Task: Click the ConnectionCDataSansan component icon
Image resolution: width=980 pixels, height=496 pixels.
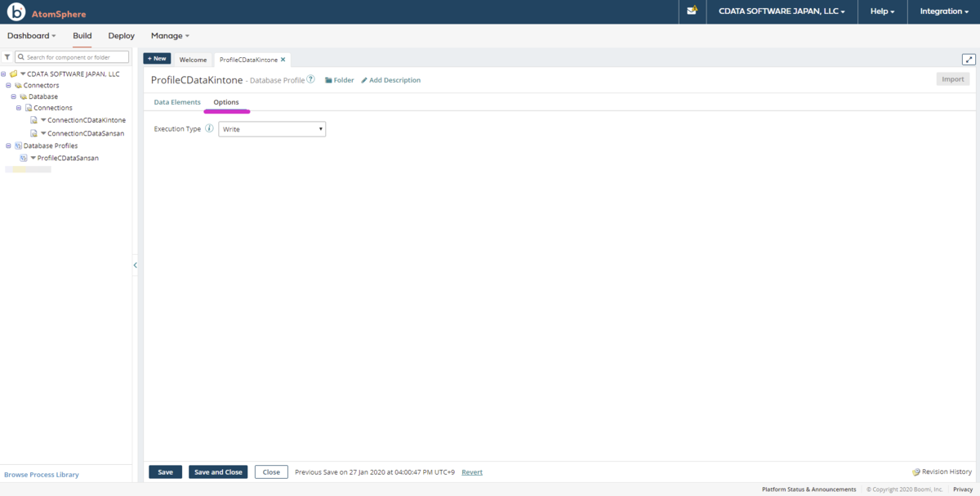Action: click(33, 133)
